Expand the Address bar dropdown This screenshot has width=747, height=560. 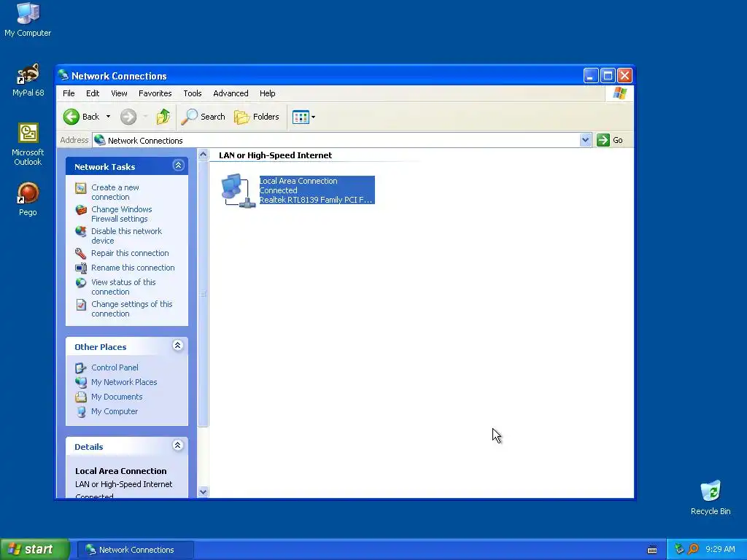(x=586, y=140)
